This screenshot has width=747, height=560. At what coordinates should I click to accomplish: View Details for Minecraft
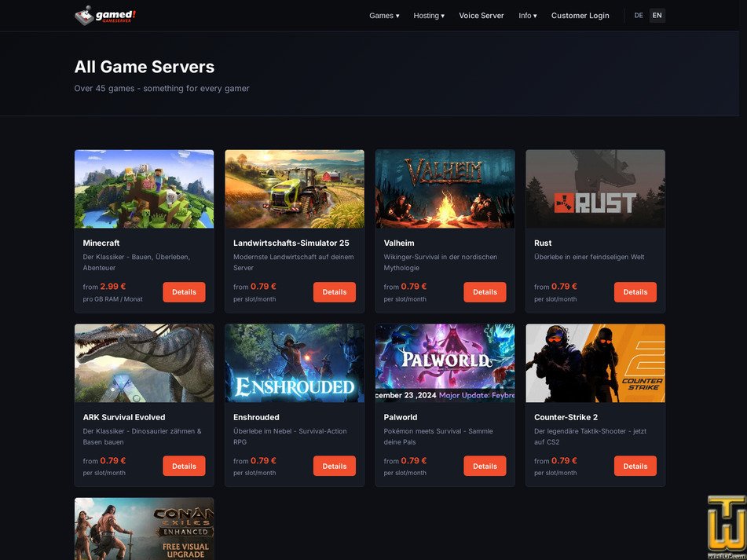click(x=184, y=292)
